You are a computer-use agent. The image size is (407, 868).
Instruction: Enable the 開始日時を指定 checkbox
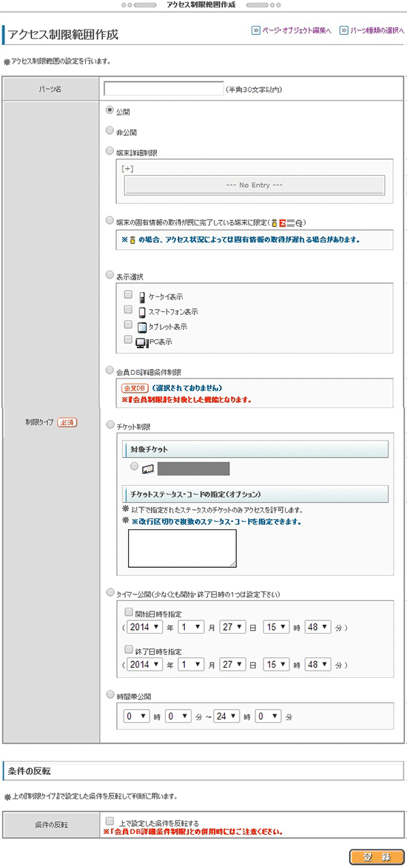point(129,612)
